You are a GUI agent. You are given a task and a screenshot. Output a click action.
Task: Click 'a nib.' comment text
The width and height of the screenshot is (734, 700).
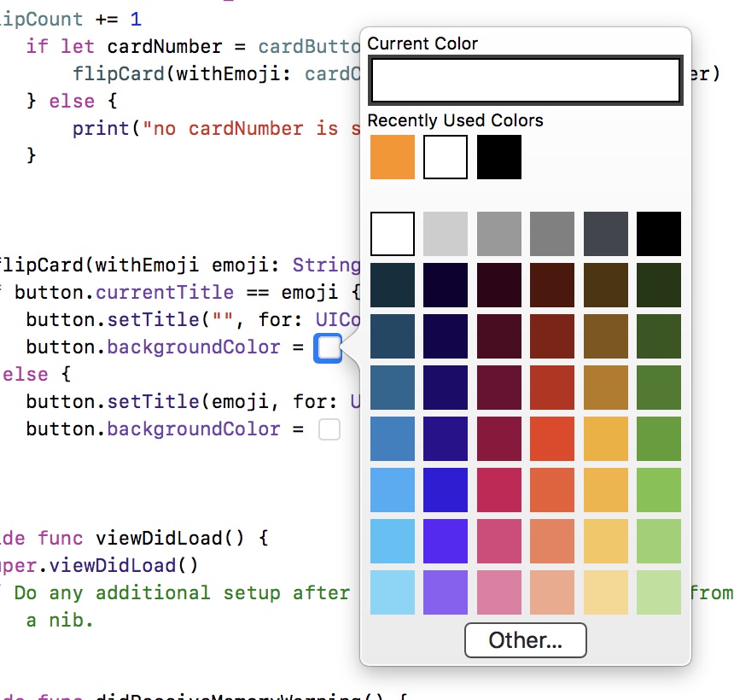click(x=60, y=621)
